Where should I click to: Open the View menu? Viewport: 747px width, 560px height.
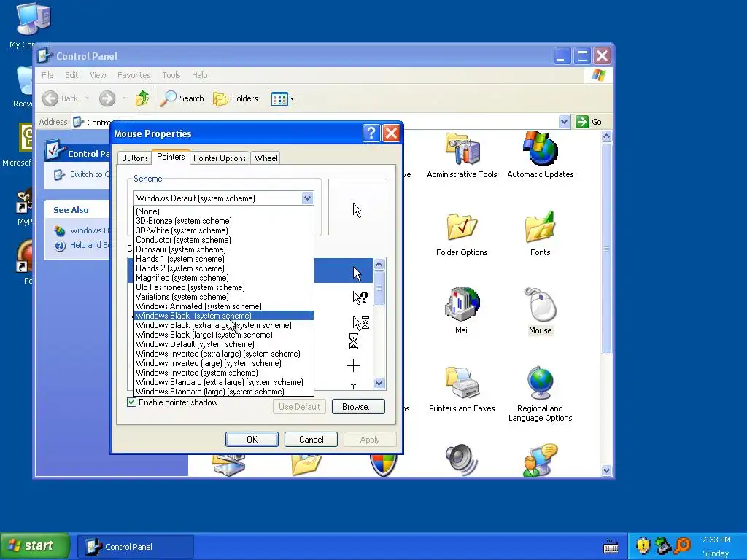tap(98, 75)
